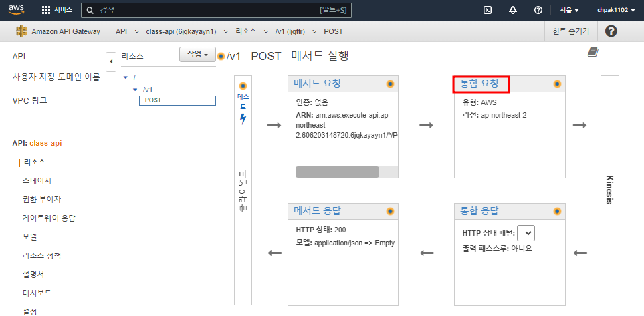The image size is (644, 316).
Task: Select 게이트웨이 응답 in sidebar
Action: coord(49,218)
